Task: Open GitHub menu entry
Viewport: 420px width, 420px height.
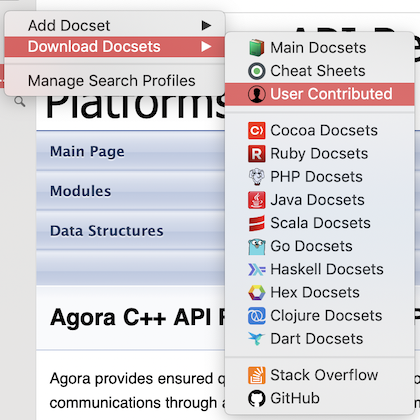Action: pos(320,398)
